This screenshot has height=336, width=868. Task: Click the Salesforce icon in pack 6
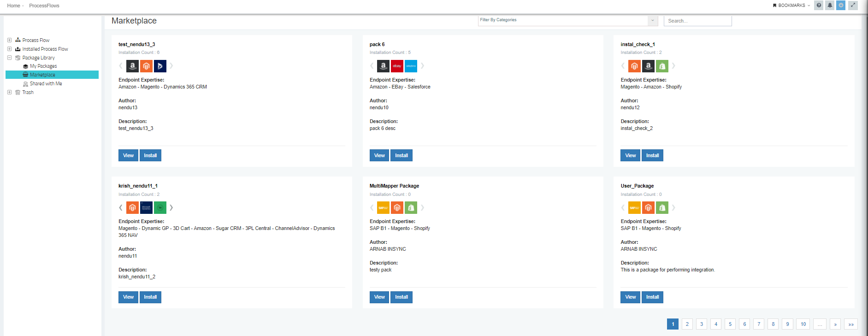tap(411, 66)
